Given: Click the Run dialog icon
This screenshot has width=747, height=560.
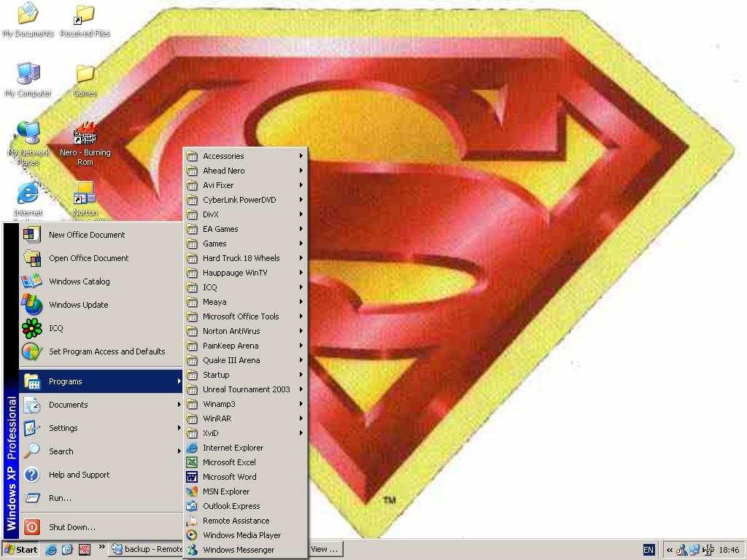Looking at the screenshot, I should point(32,498).
